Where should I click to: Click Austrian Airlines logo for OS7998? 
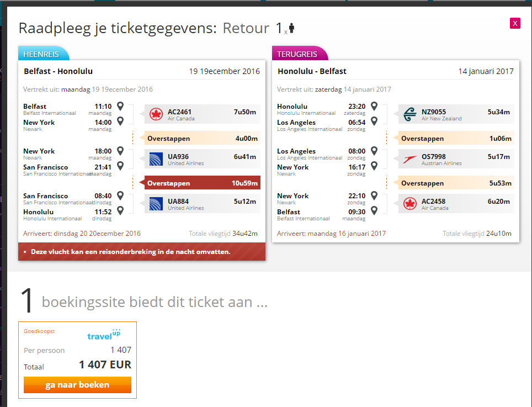pos(410,159)
